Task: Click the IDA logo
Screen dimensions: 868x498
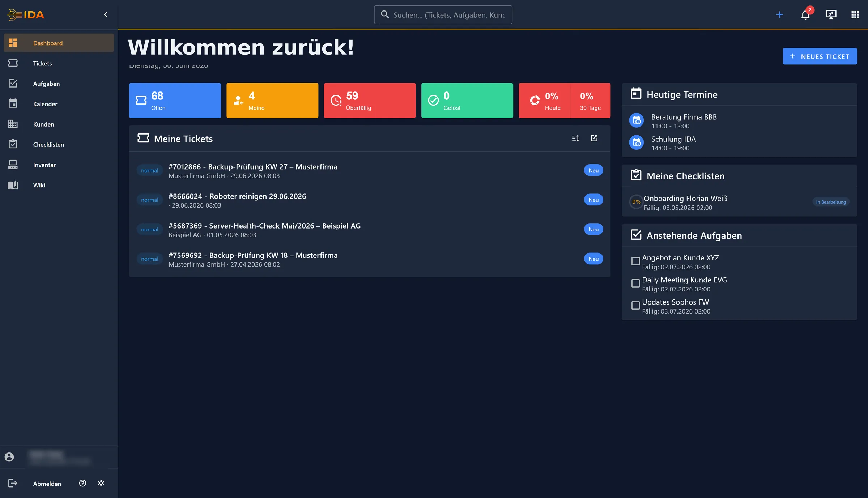Action: pyautogui.click(x=26, y=14)
